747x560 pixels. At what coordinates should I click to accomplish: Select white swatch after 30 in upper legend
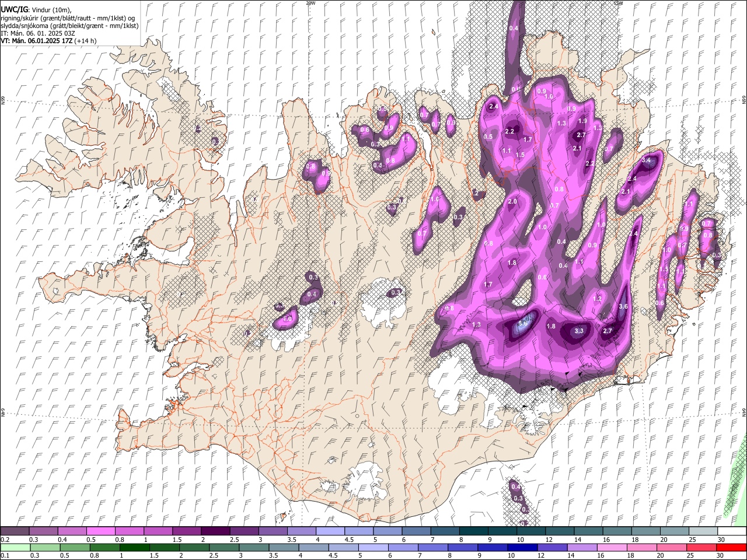tap(732, 531)
